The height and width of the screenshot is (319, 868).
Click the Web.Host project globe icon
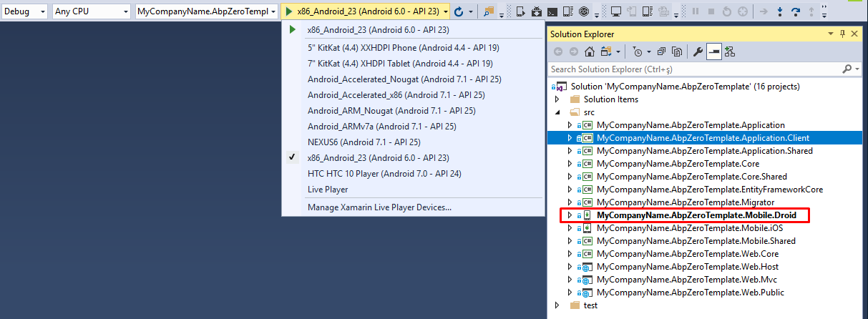tap(587, 267)
